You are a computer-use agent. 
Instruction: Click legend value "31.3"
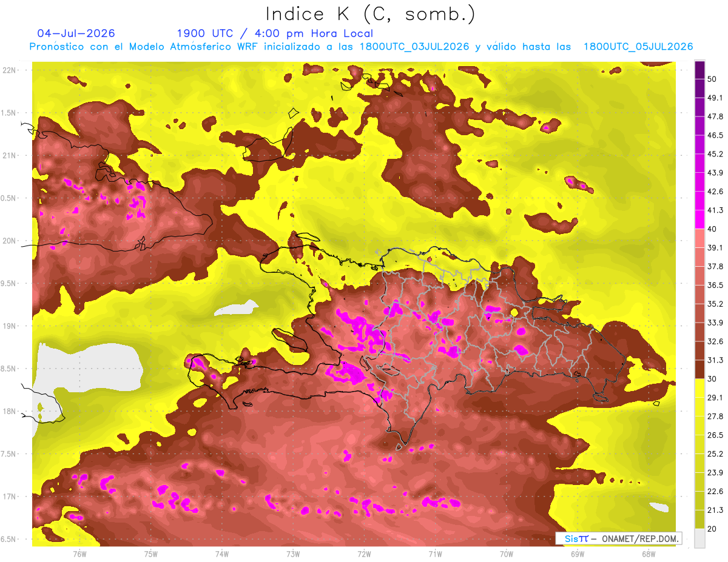(715, 360)
